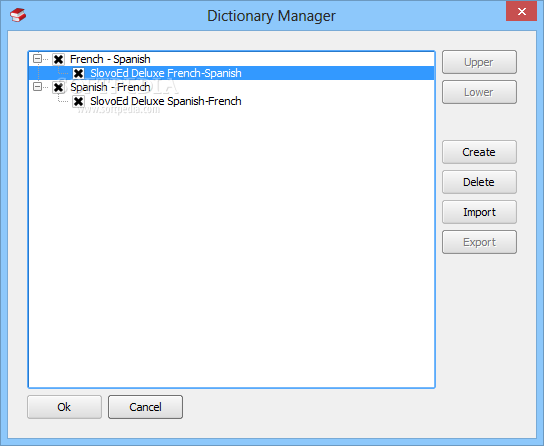Close the Dictionary Manager window
Viewport: 544px width, 446px height.
tap(521, 11)
